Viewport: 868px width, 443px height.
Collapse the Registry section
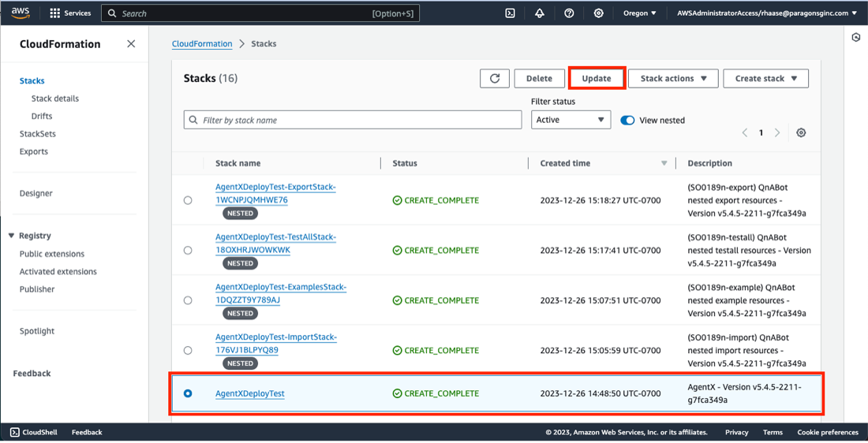pyautogui.click(x=11, y=236)
